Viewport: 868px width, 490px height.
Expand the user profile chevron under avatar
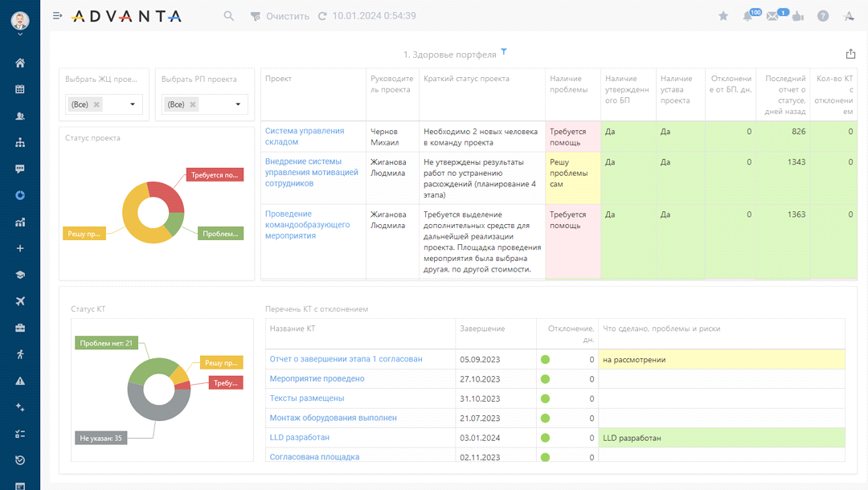pos(20,35)
